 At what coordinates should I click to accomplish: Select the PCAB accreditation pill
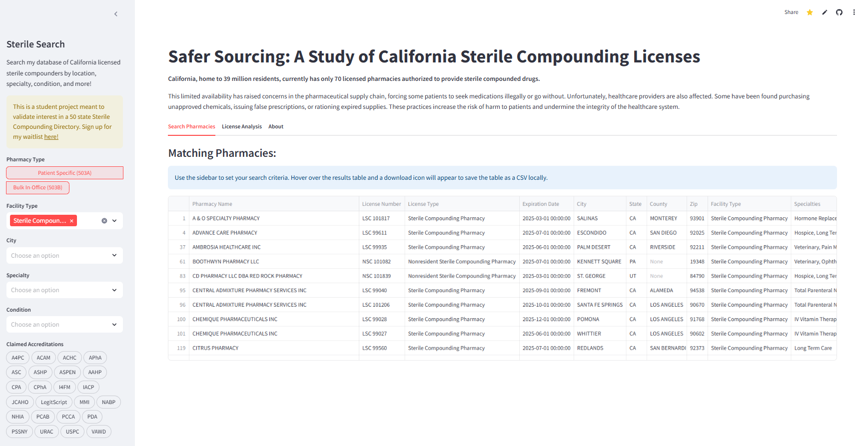pos(43,417)
